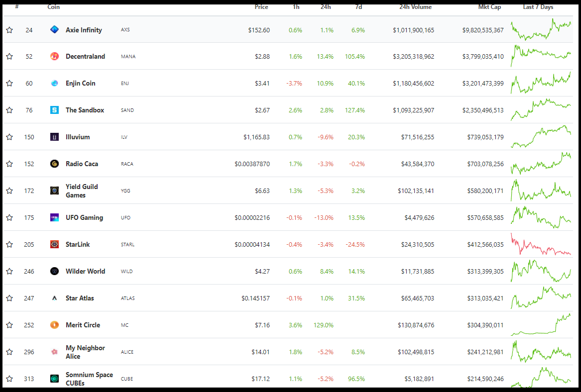
Task: Click star next to My Neighbor Alice
Action: pyautogui.click(x=9, y=352)
